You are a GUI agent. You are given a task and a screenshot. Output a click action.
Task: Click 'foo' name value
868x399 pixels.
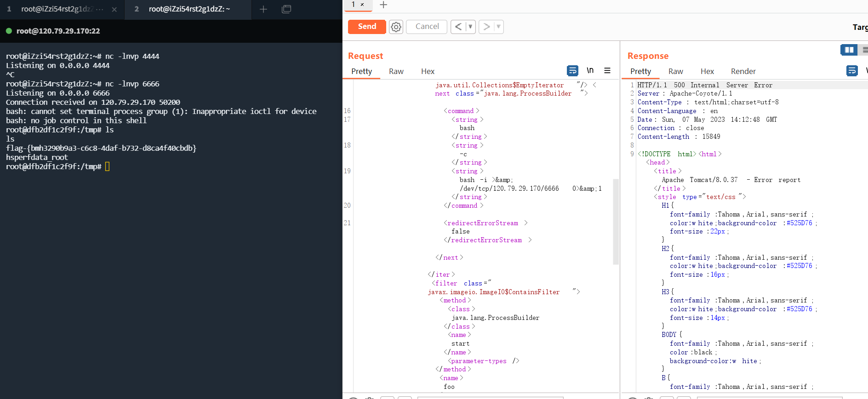[x=449, y=387]
